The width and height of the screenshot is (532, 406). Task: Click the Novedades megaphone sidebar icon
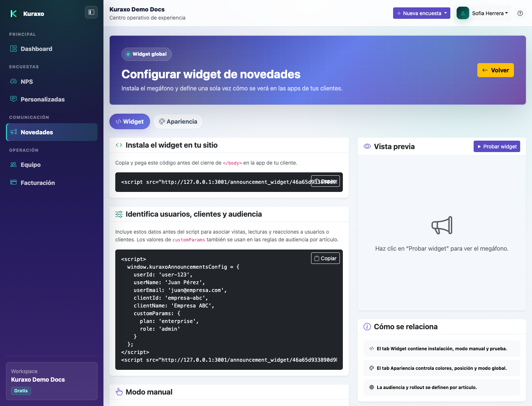pos(14,132)
